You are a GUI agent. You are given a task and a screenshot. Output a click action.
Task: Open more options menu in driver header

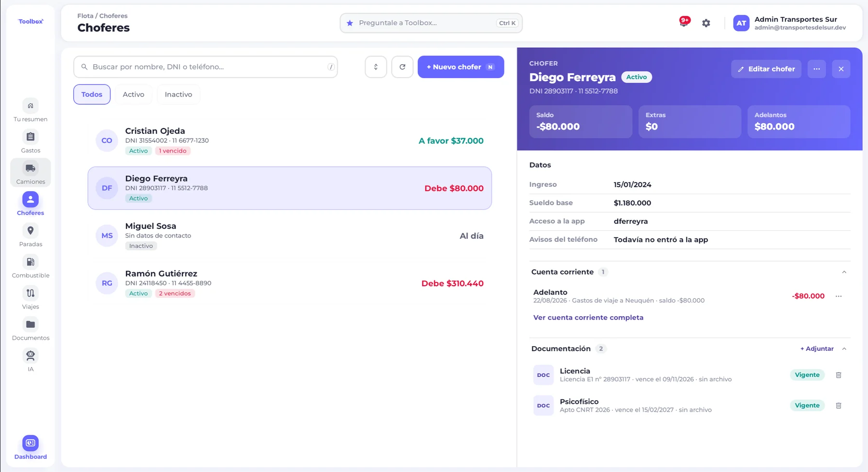pos(816,69)
